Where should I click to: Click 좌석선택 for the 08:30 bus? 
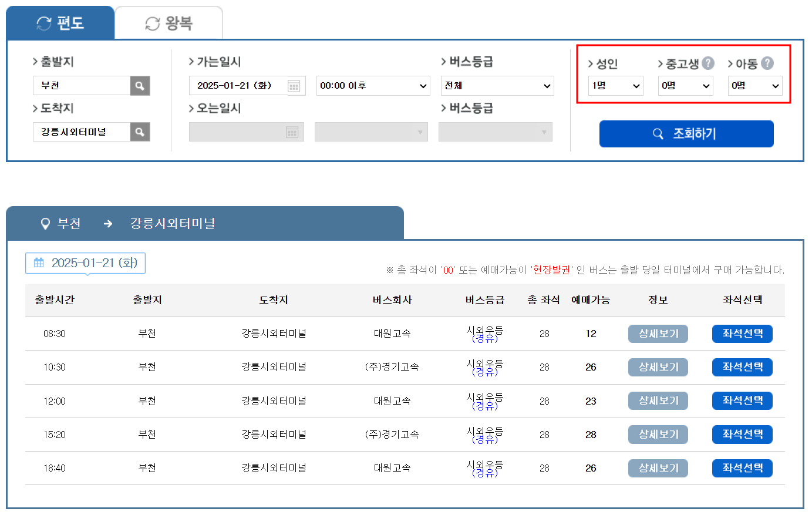pyautogui.click(x=742, y=334)
